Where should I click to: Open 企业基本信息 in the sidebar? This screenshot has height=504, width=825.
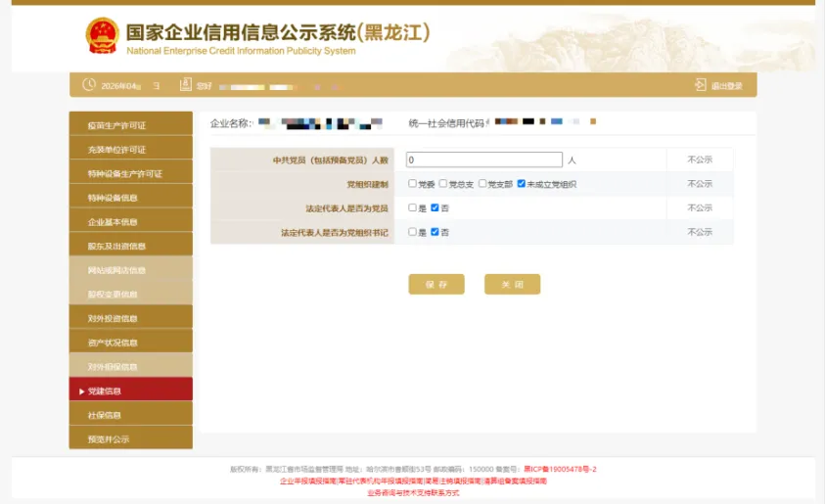click(130, 222)
